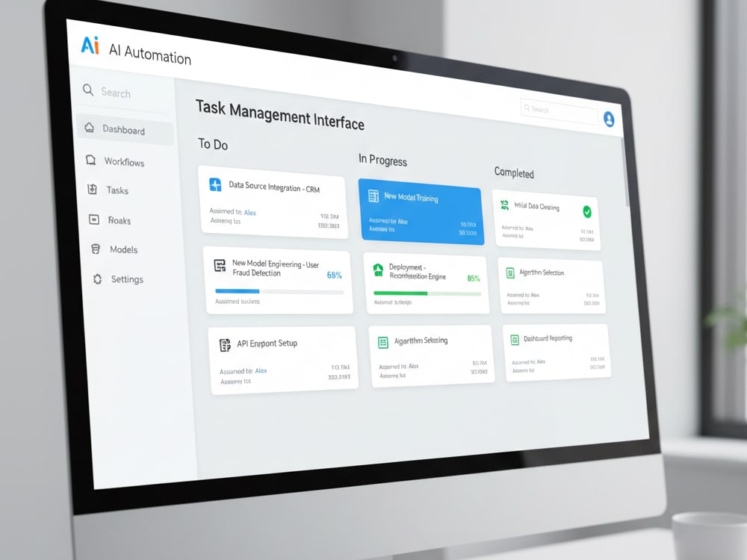747x560 pixels.
Task: Click the Dashboard Reporting card icon
Action: (x=515, y=340)
